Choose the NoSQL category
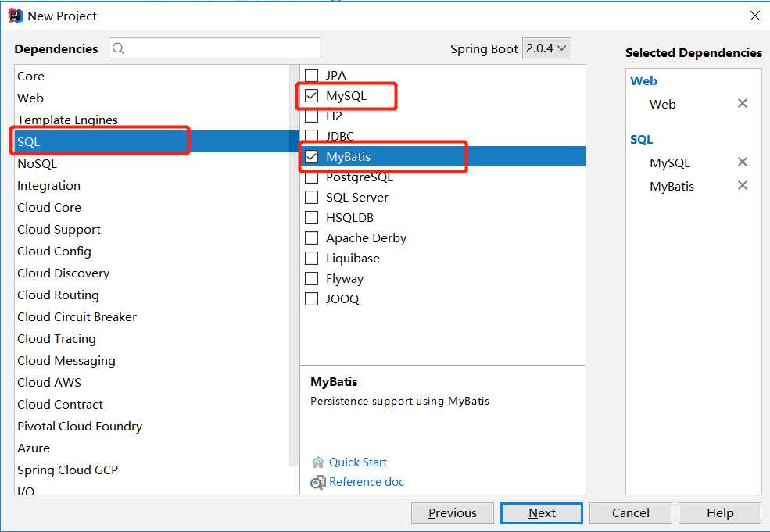 click(x=152, y=163)
